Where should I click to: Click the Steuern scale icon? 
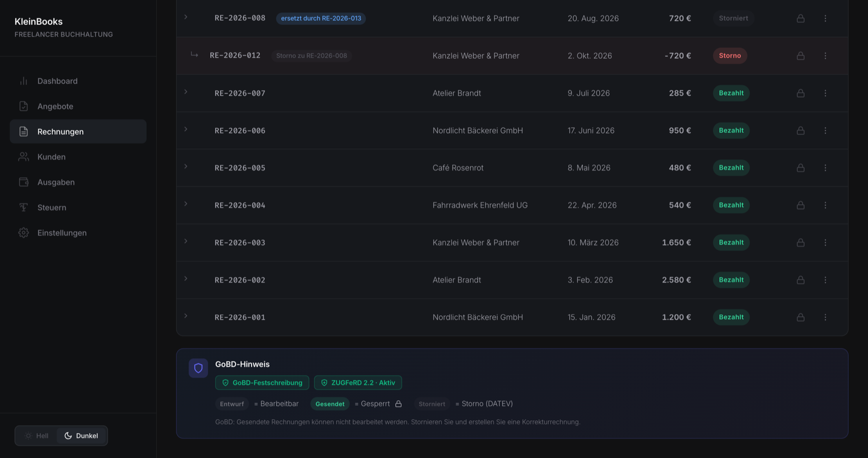click(24, 208)
